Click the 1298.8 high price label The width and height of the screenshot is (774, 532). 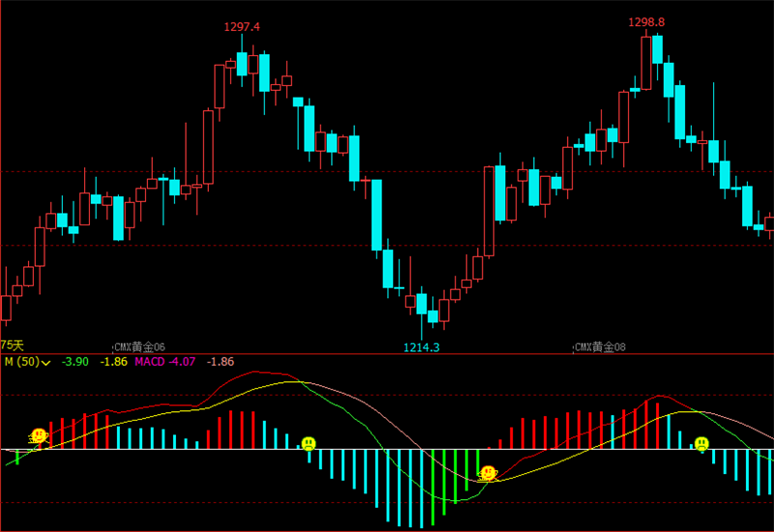pos(646,22)
